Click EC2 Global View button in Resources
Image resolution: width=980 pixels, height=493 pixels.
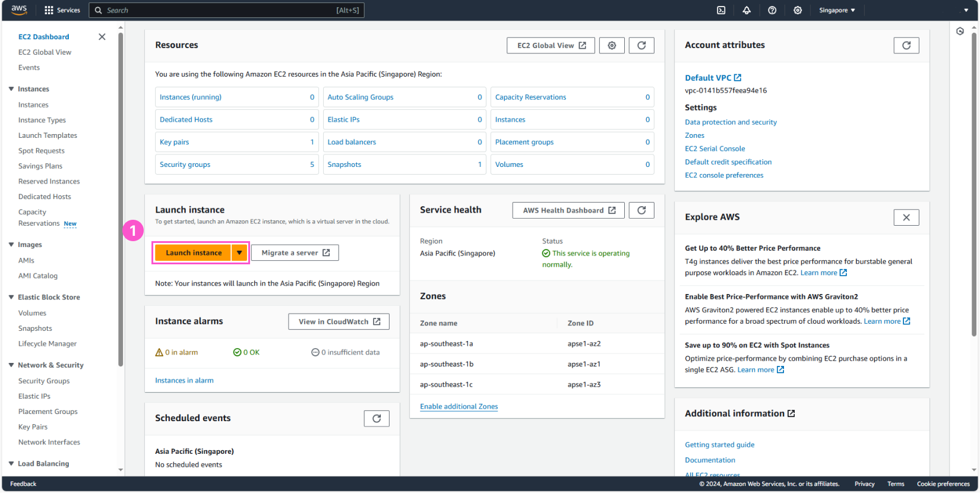551,45
